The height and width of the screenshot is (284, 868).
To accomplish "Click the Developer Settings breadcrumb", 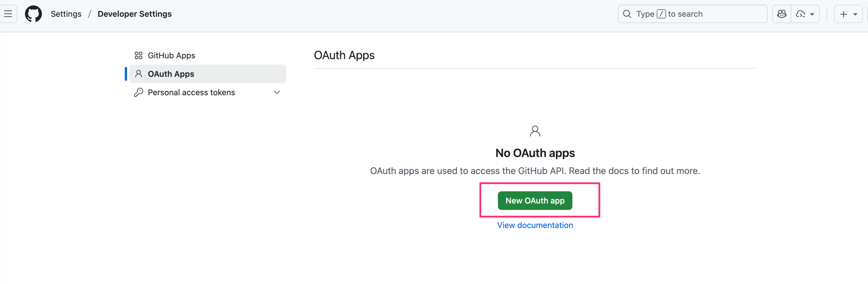I will pos(135,14).
